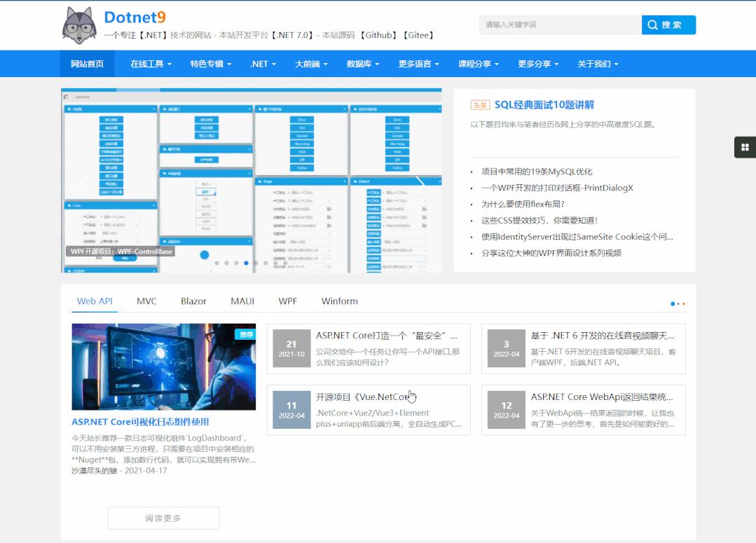
Task: Click the 21 2021-10 date badge
Action: tap(291, 348)
